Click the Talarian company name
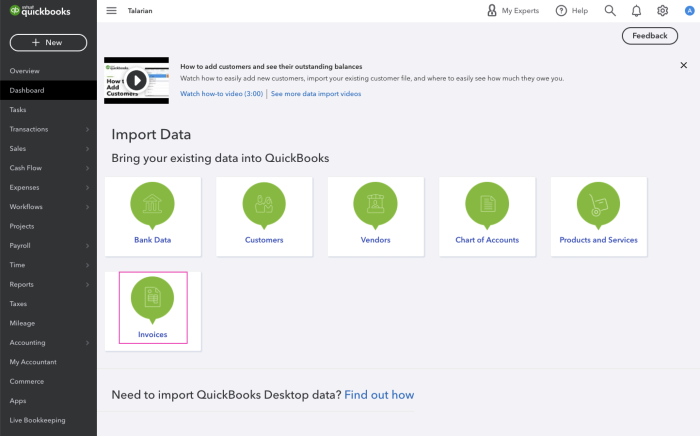Viewport: 700px width, 437px height. tap(140, 11)
